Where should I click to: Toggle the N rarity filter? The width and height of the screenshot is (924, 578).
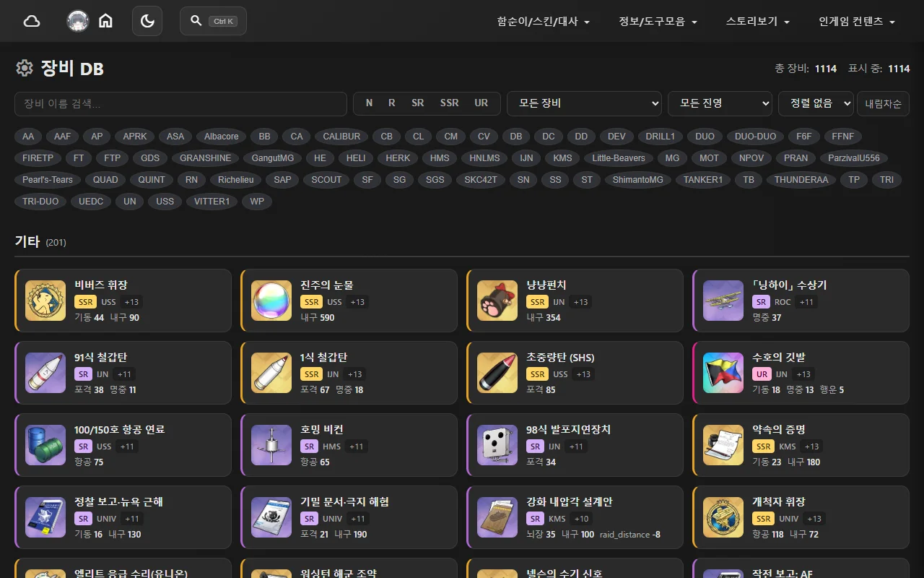369,103
